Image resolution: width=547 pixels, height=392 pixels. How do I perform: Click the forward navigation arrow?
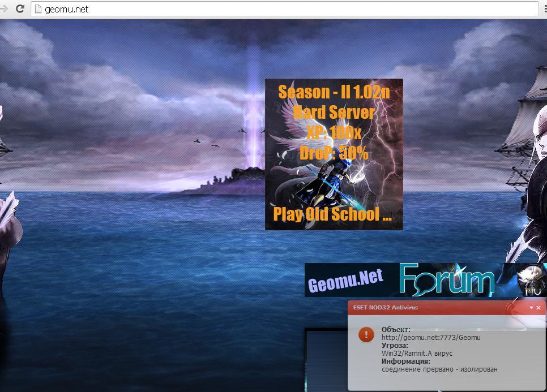3,8
